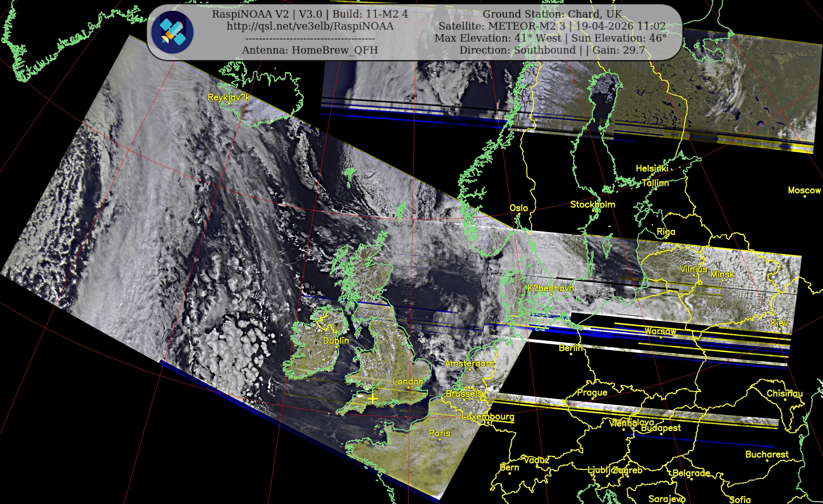Click the Antenna HomeBrew_QFH text

(310, 50)
